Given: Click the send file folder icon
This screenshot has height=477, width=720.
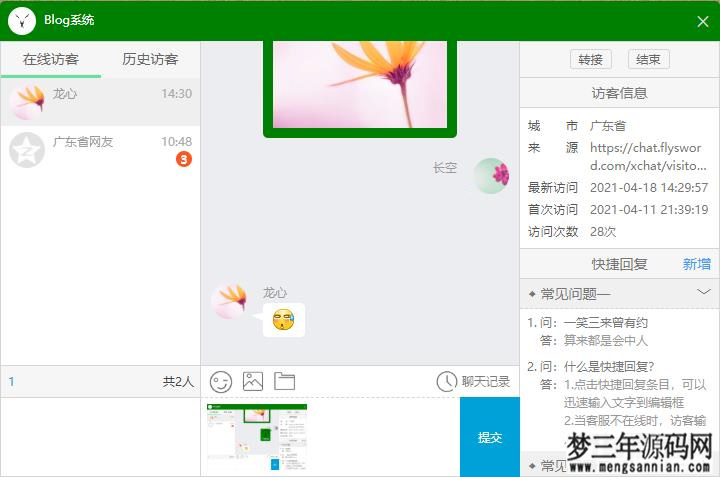Looking at the screenshot, I should [284, 381].
